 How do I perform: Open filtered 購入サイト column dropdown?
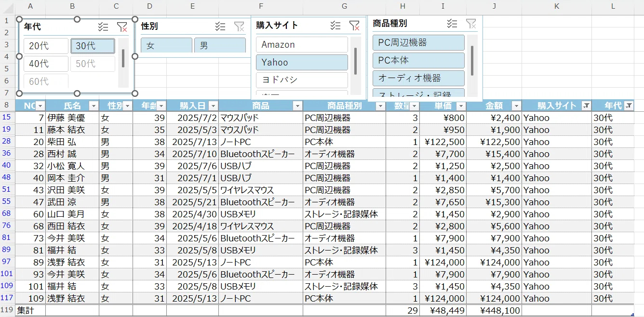pyautogui.click(x=586, y=106)
